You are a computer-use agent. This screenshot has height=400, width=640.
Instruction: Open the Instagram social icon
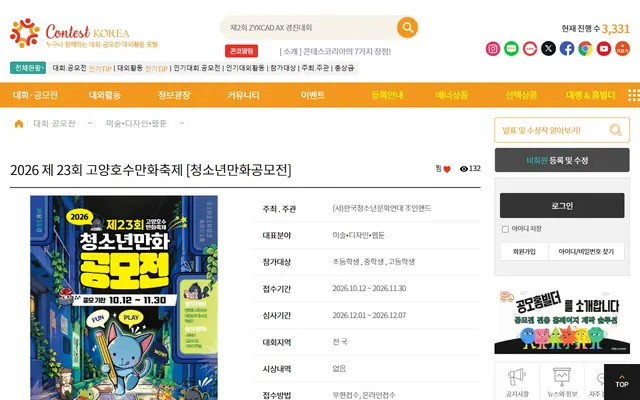point(493,49)
